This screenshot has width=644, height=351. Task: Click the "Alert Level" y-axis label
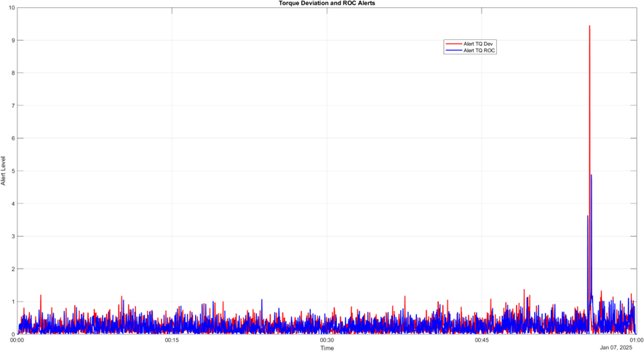coord(4,170)
